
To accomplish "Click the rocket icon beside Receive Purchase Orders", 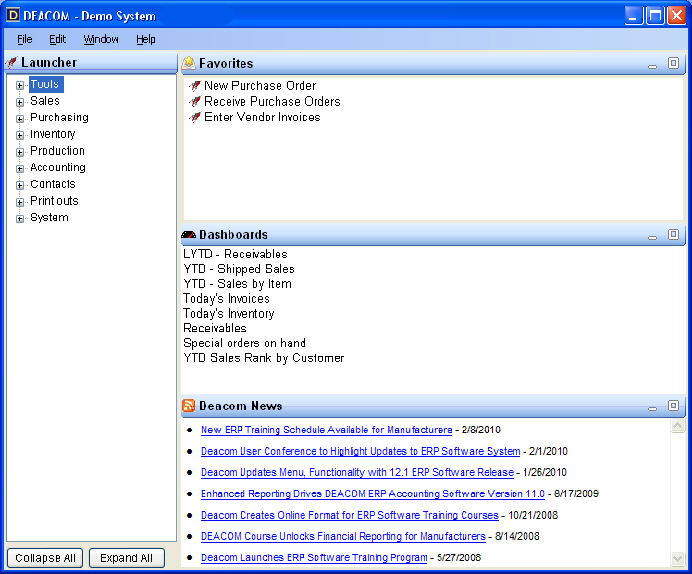I will pos(195,102).
